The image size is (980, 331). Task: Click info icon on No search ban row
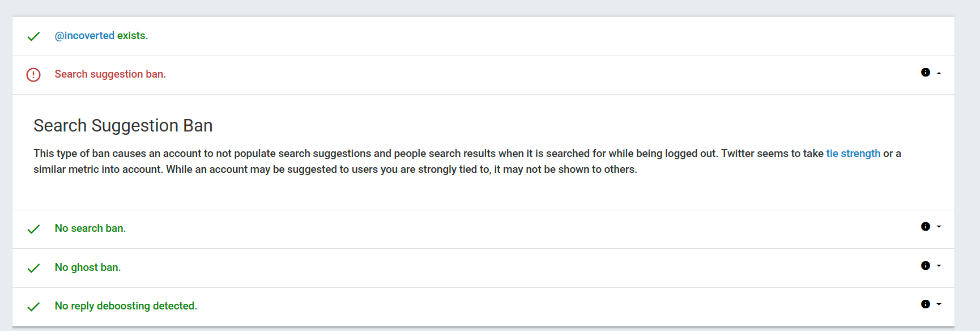pyautogui.click(x=926, y=227)
